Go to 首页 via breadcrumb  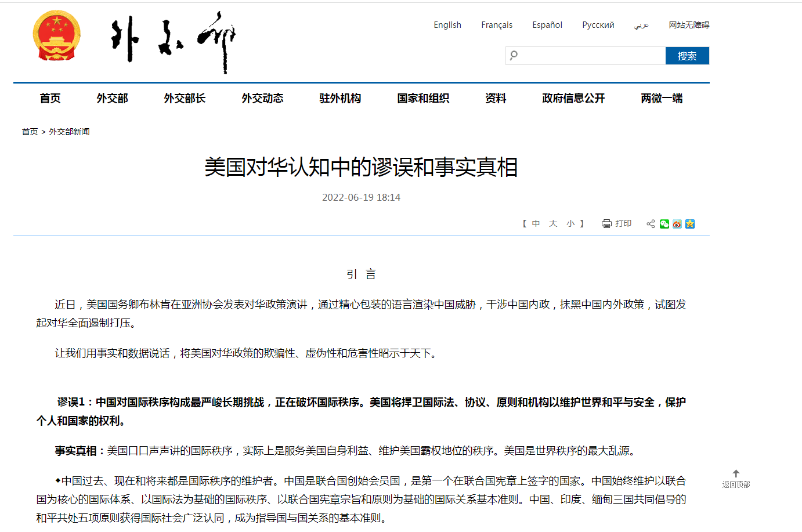(x=30, y=132)
